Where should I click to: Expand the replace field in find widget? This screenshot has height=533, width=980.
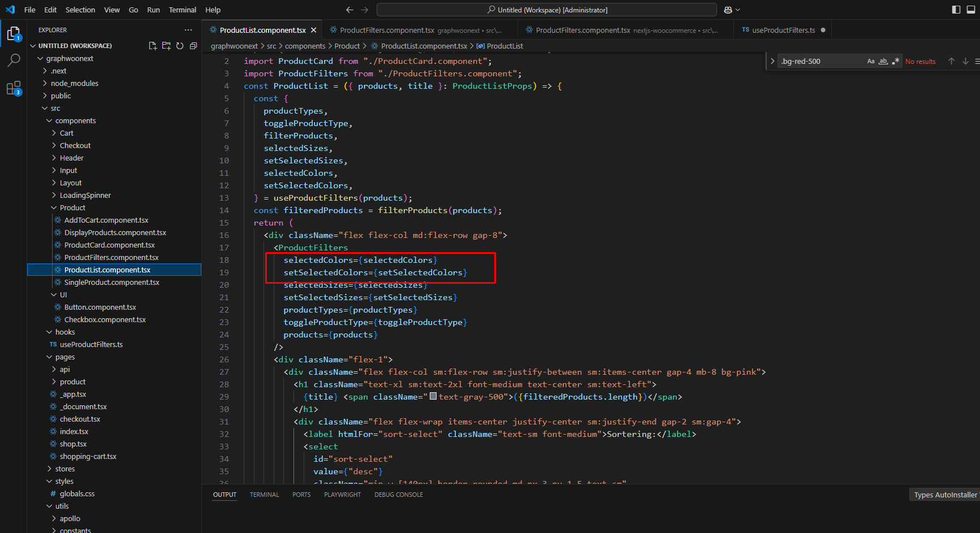coord(772,61)
